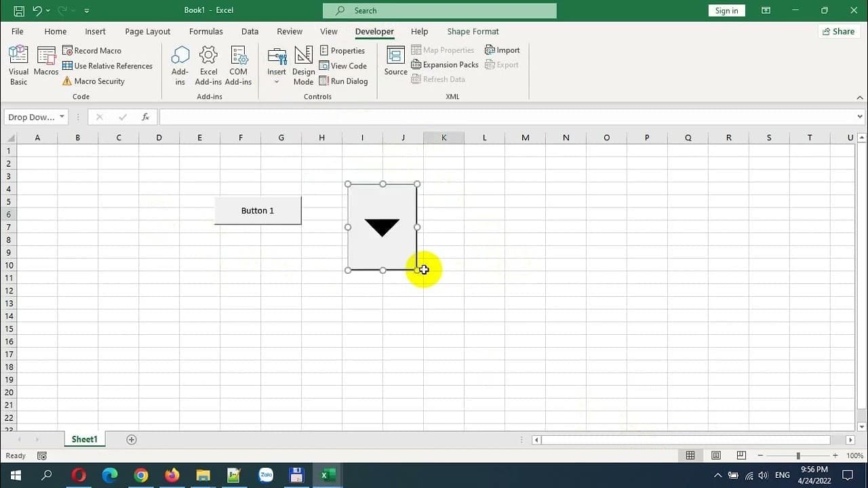This screenshot has height=488, width=868.
Task: Open Chrome from the taskbar
Action: point(141,475)
